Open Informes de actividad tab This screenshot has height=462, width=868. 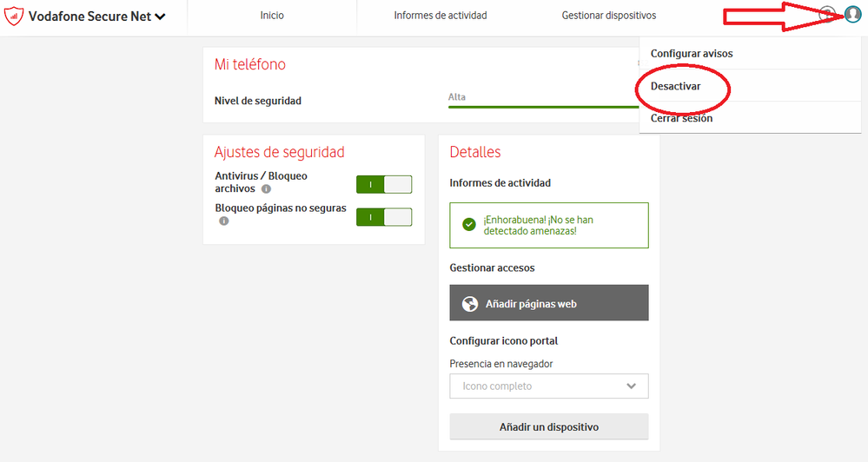[440, 16]
